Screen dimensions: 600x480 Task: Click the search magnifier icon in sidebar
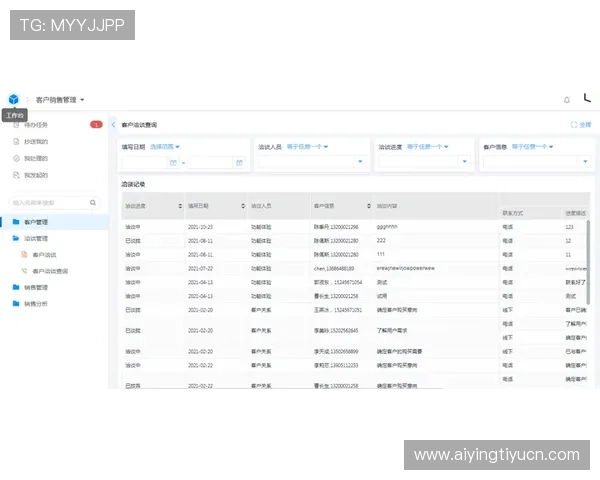(x=93, y=202)
